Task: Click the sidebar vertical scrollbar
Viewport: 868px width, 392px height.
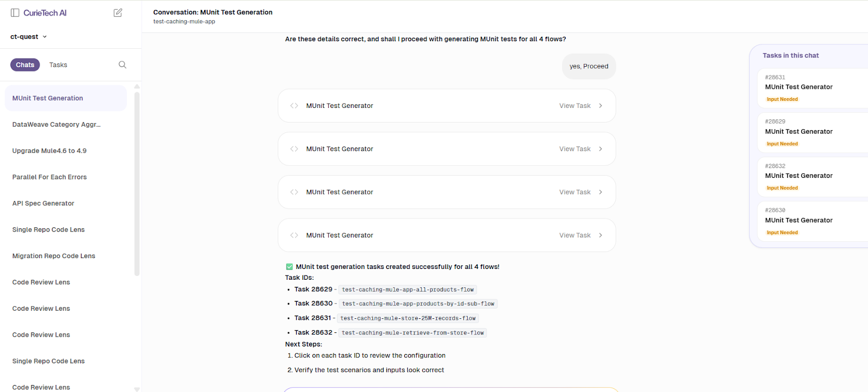Action: coord(137,184)
